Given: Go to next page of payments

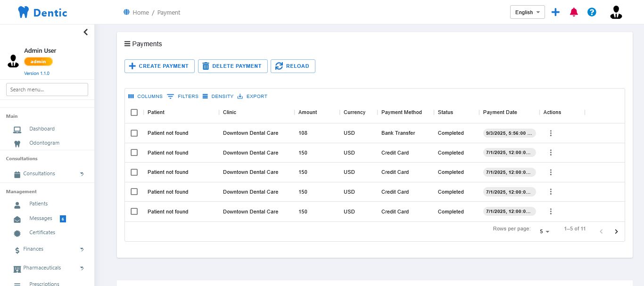Looking at the screenshot, I should coord(616,231).
